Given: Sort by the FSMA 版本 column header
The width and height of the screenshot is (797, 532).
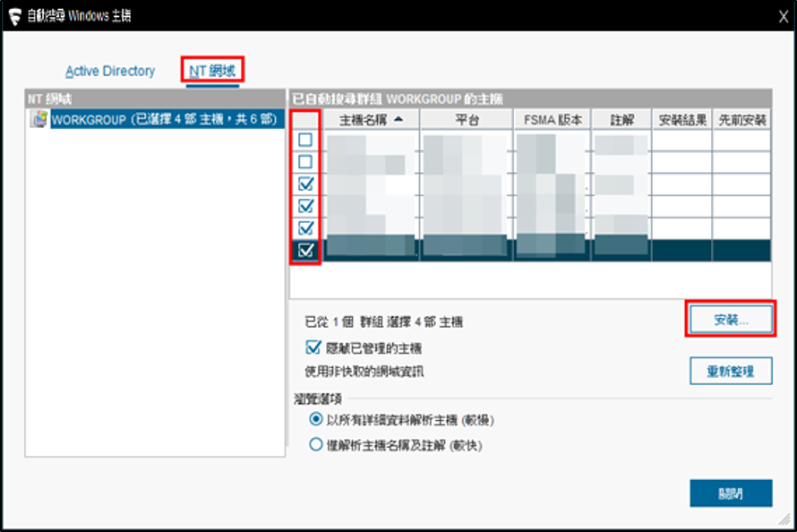Looking at the screenshot, I should (x=552, y=119).
